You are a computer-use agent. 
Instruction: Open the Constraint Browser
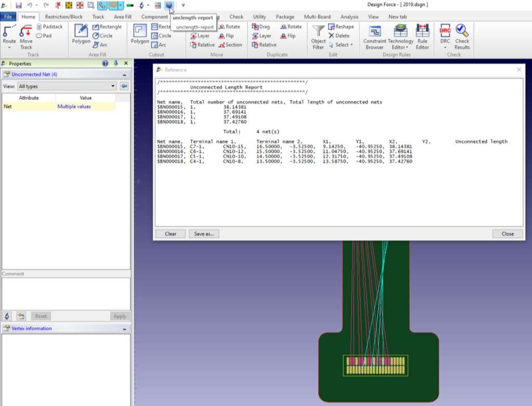374,36
